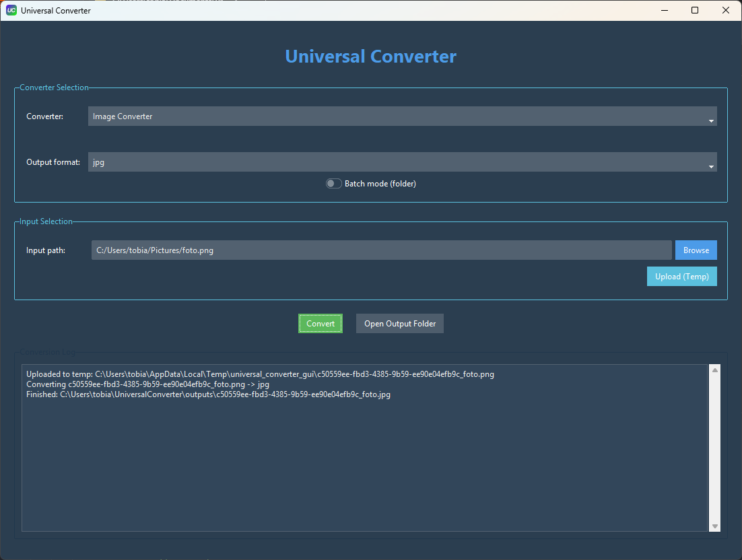The height and width of the screenshot is (560, 742).
Task: Click the Input Selection section header
Action: coord(46,221)
